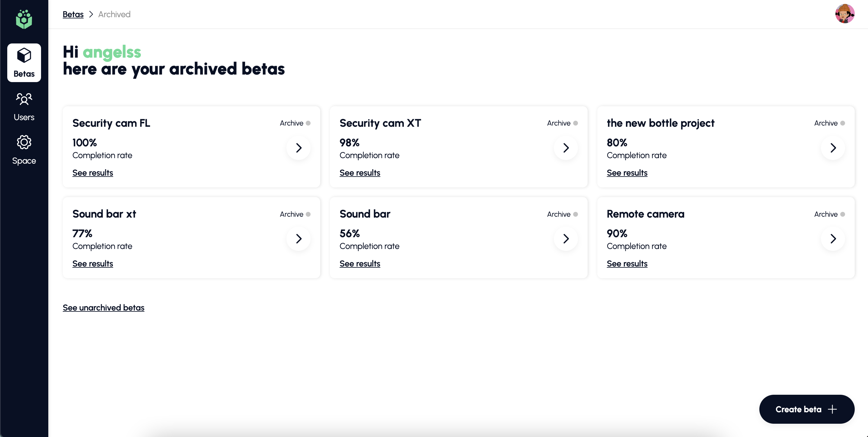Click the green app logo icon
The width and height of the screenshot is (868, 437).
[24, 19]
